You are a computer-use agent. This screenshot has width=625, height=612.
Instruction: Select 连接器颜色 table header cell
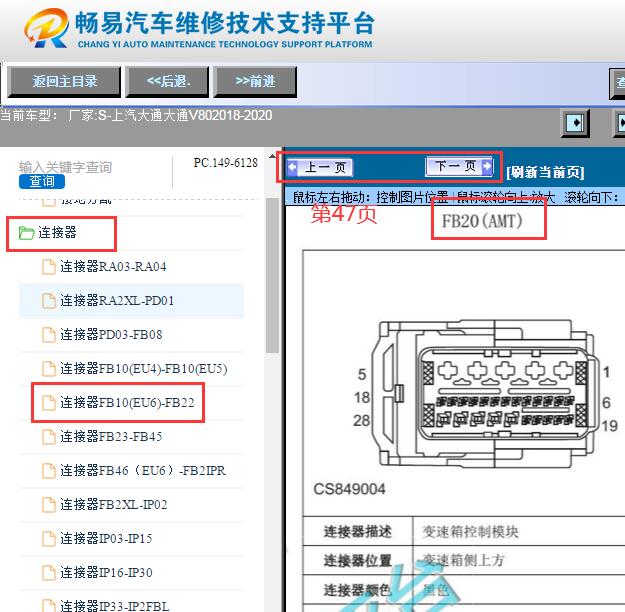coord(358,590)
